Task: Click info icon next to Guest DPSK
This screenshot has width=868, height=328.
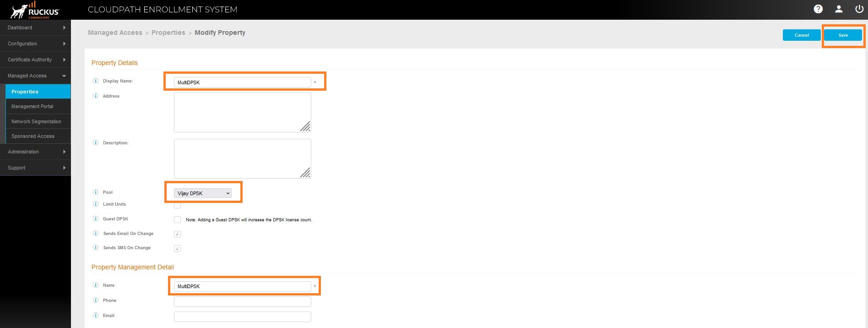Action: pyautogui.click(x=96, y=219)
